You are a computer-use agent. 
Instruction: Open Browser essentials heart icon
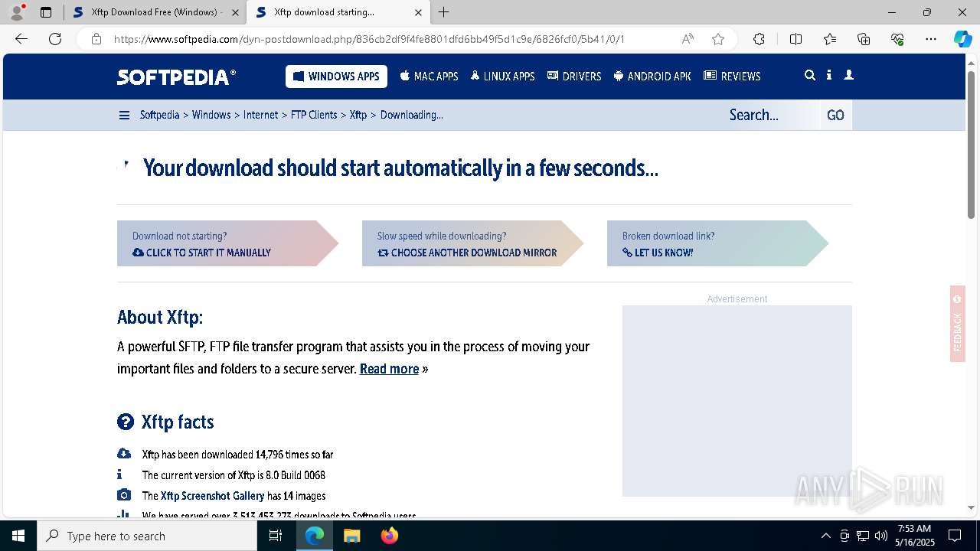click(897, 39)
